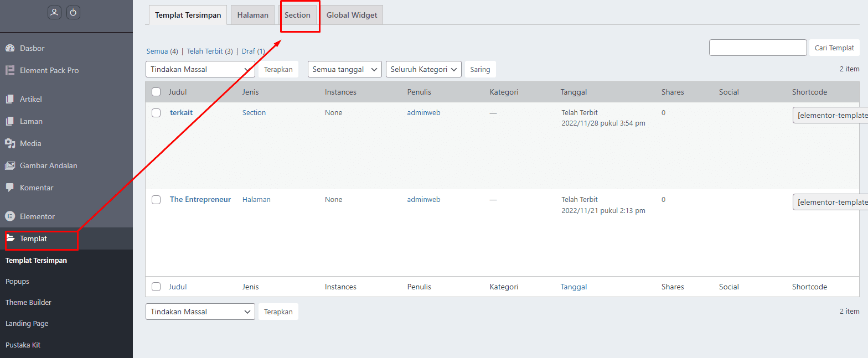Toggle select-all checkbox in table header
The width and height of the screenshot is (868, 358).
click(x=156, y=92)
